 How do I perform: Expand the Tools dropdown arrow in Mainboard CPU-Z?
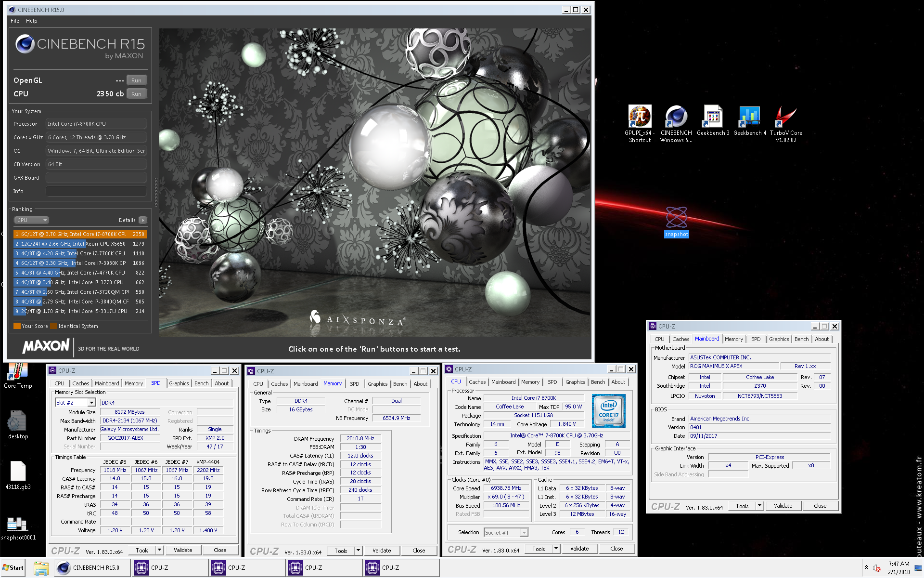759,506
